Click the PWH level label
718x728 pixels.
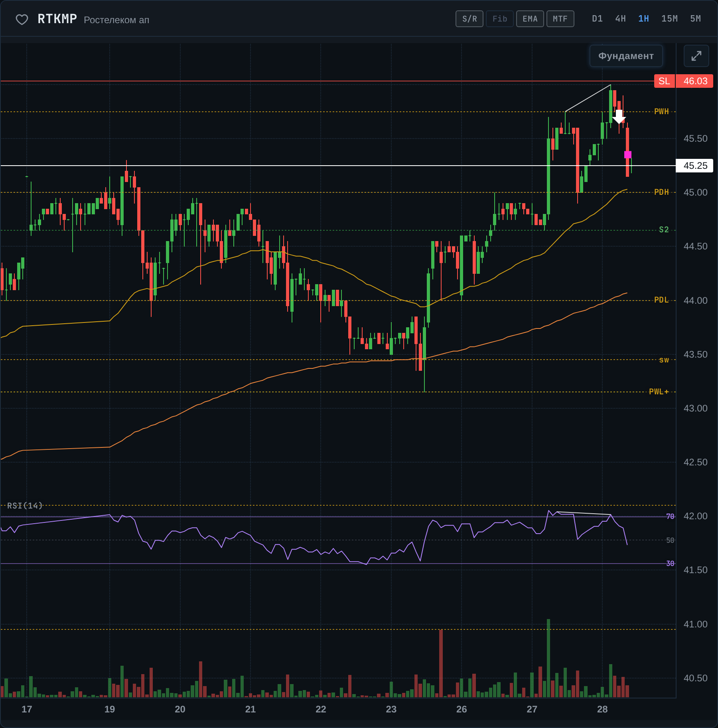click(x=661, y=112)
